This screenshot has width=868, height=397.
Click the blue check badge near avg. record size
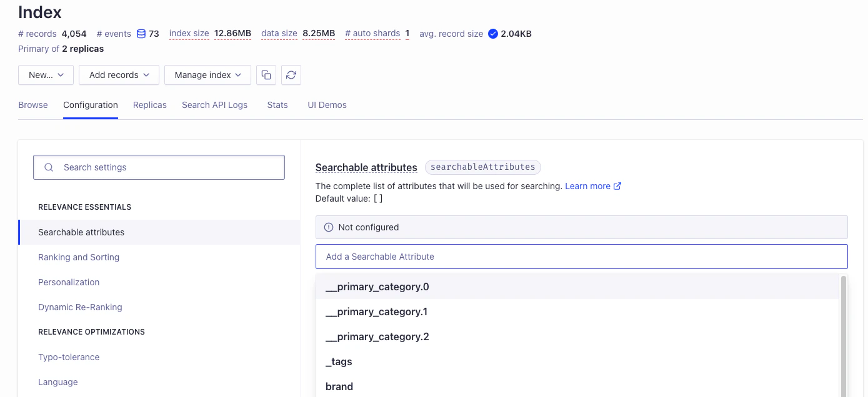[494, 33]
